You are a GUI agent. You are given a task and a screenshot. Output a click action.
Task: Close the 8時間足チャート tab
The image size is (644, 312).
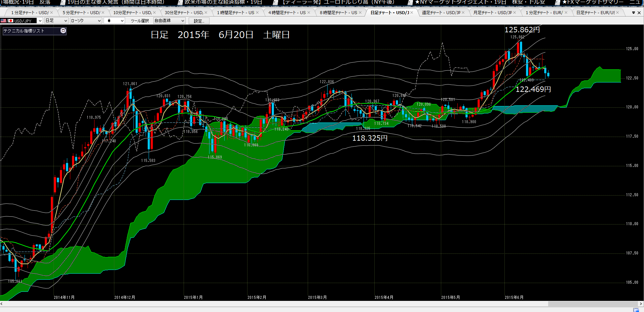(360, 12)
